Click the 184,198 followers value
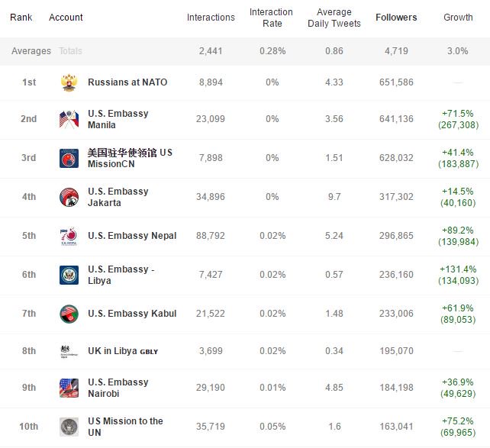This screenshot has height=448, width=490. (396, 388)
